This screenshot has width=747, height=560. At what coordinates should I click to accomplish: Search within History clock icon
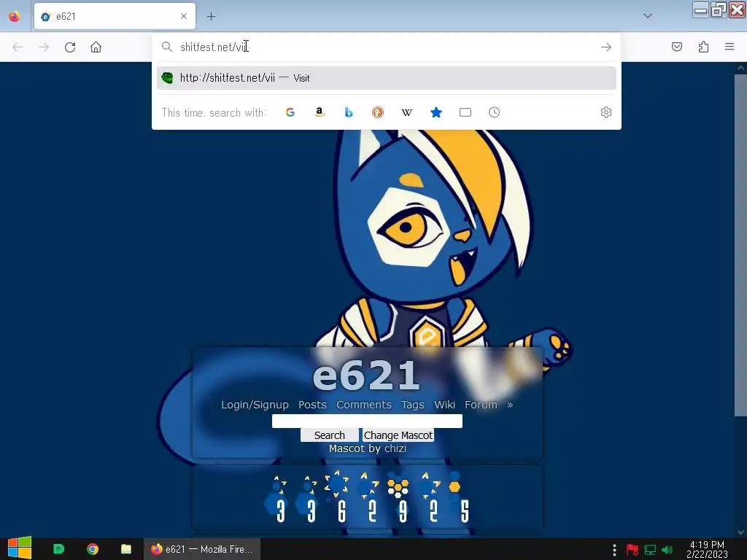(495, 112)
